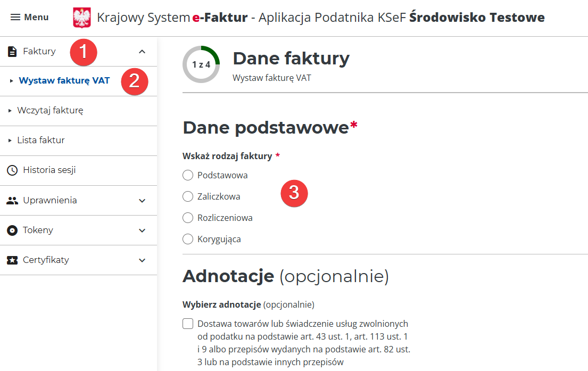The width and height of the screenshot is (588, 371).
Task: Click the target icon beside Tokeny
Action: (12, 230)
